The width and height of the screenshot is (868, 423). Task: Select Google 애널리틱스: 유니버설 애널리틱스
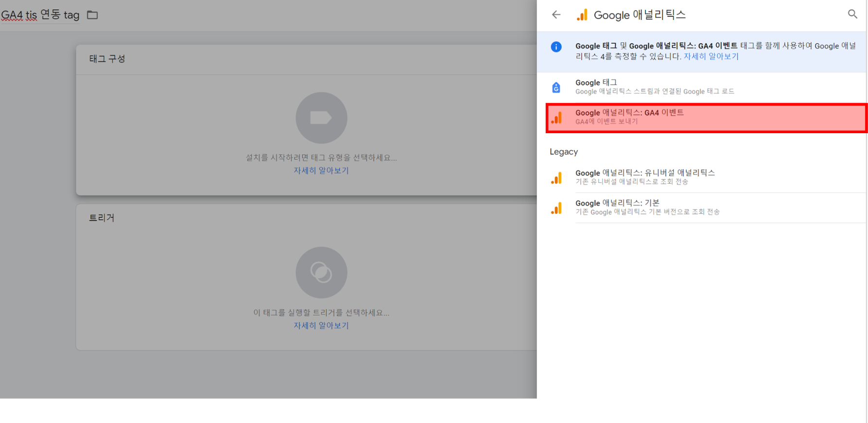click(x=701, y=177)
